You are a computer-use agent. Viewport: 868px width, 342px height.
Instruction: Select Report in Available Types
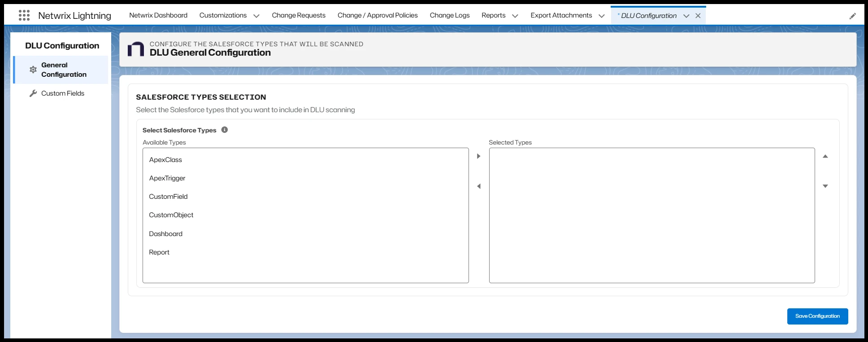pos(305,252)
